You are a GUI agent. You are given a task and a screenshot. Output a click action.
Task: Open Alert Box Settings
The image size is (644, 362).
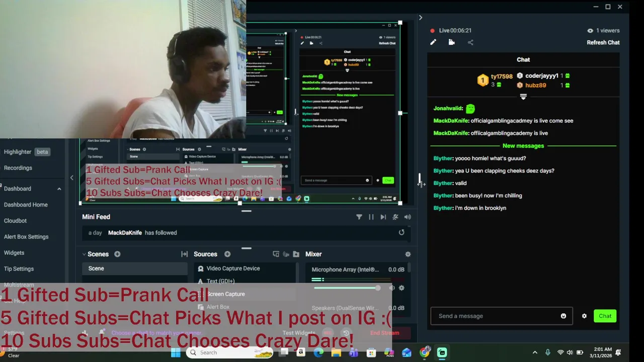point(26,237)
